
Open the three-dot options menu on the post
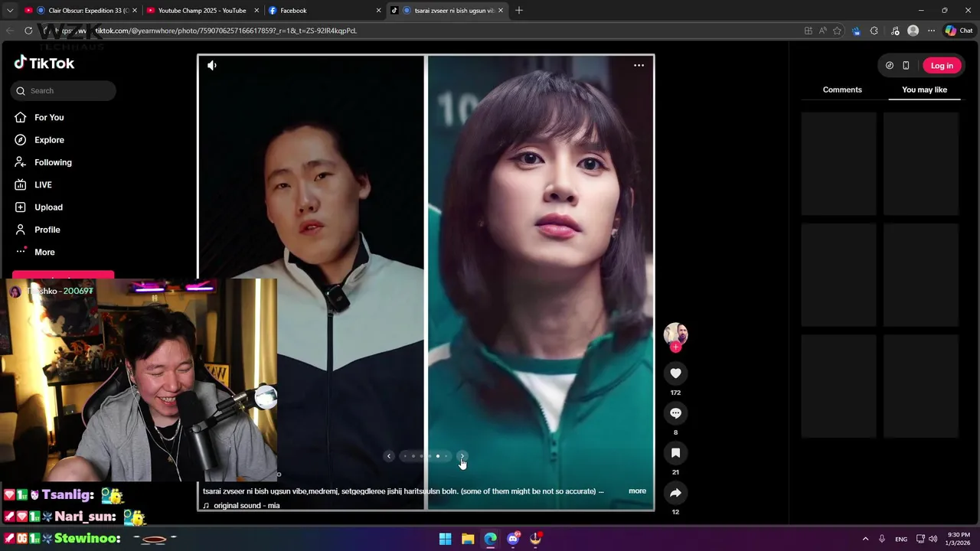(639, 65)
